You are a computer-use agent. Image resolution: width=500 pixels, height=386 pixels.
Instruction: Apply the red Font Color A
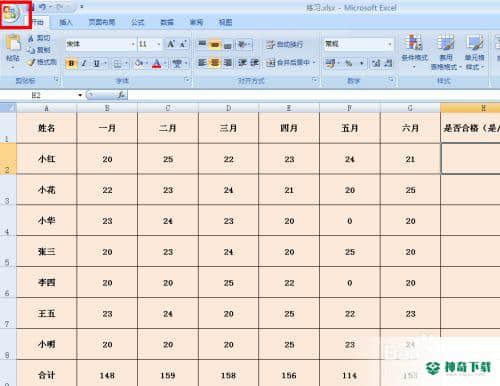pyautogui.click(x=156, y=63)
